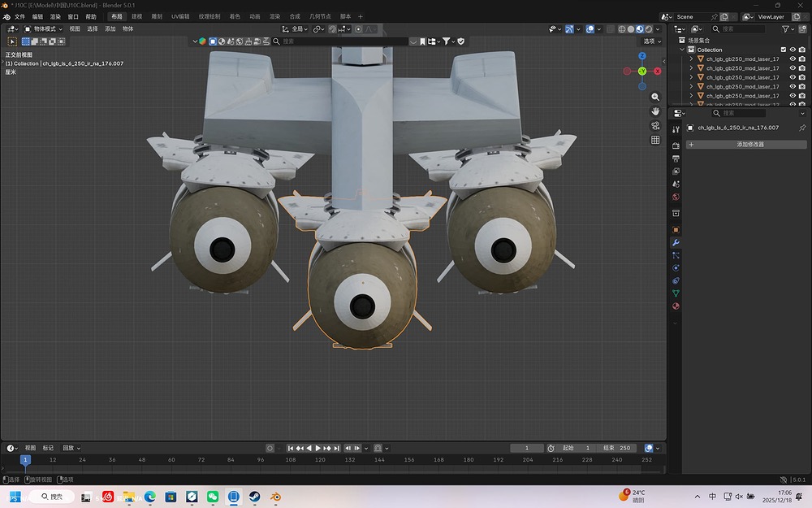The width and height of the screenshot is (812, 508).
Task: Open the 文件 (File) menu
Action: [19, 16]
